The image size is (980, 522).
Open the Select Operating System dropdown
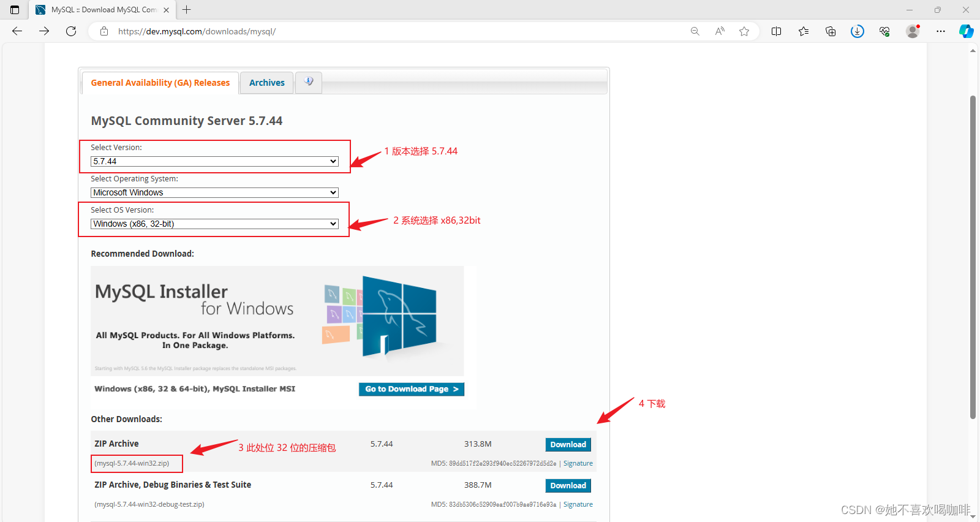[x=214, y=192]
